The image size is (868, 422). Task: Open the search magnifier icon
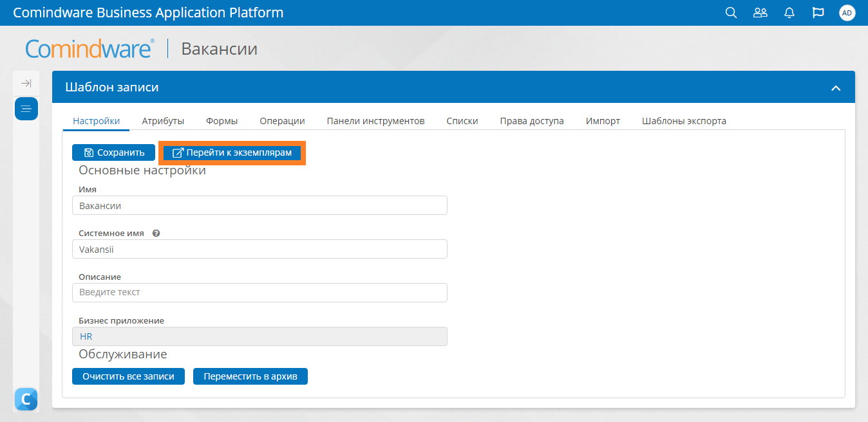click(x=731, y=13)
